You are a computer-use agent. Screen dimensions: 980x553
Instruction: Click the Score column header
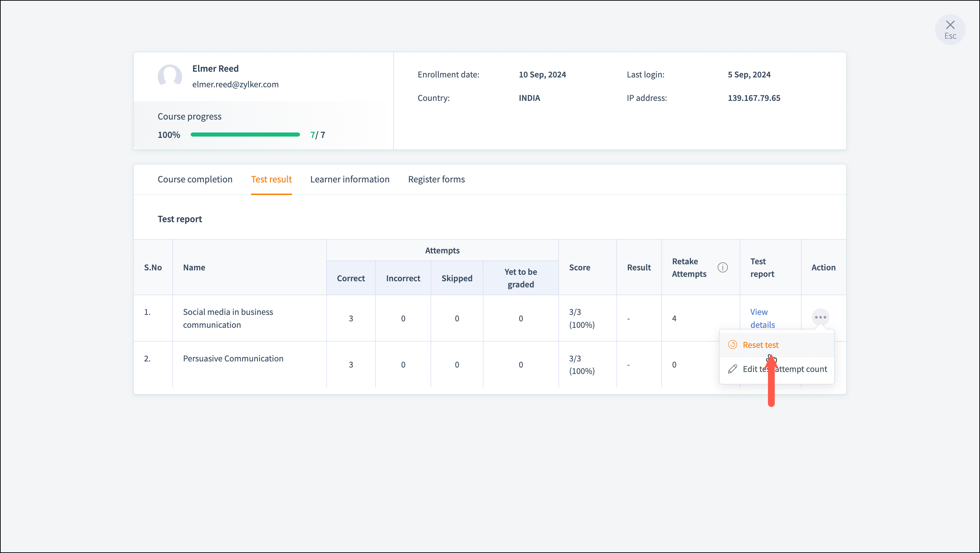click(579, 267)
